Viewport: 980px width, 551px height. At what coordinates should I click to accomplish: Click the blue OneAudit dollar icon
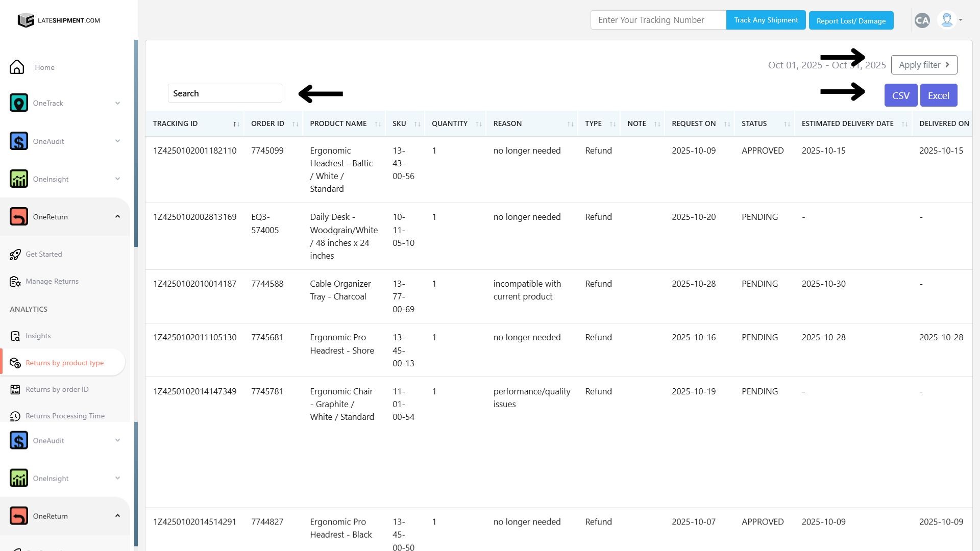click(x=19, y=141)
